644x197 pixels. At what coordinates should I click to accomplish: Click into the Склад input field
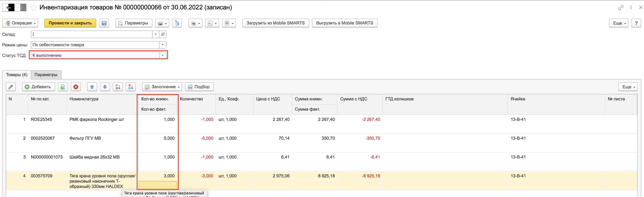click(92, 34)
